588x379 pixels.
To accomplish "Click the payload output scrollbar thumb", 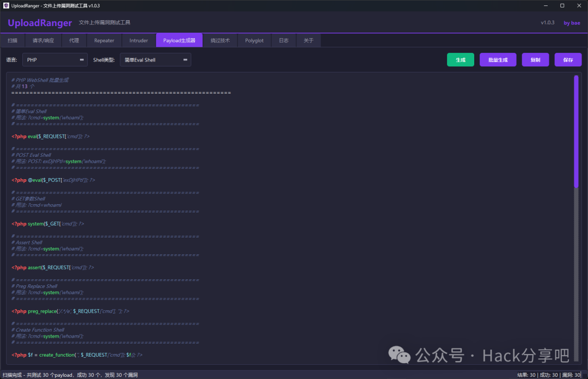I will tap(576, 131).
